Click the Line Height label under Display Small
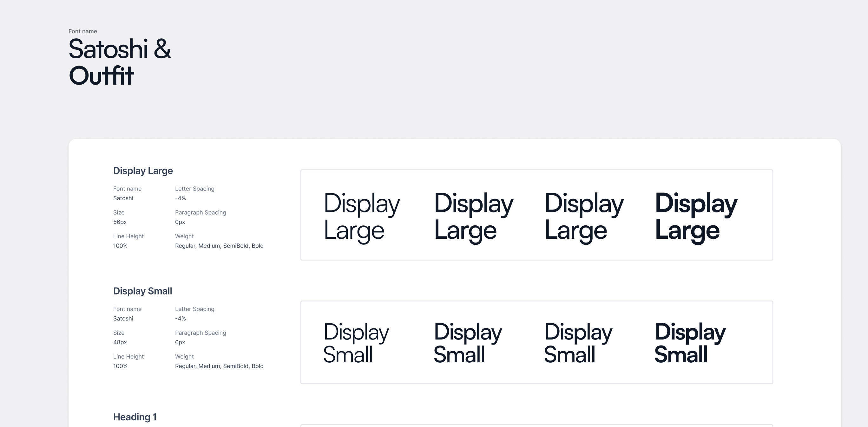This screenshot has width=868, height=427. (x=128, y=357)
